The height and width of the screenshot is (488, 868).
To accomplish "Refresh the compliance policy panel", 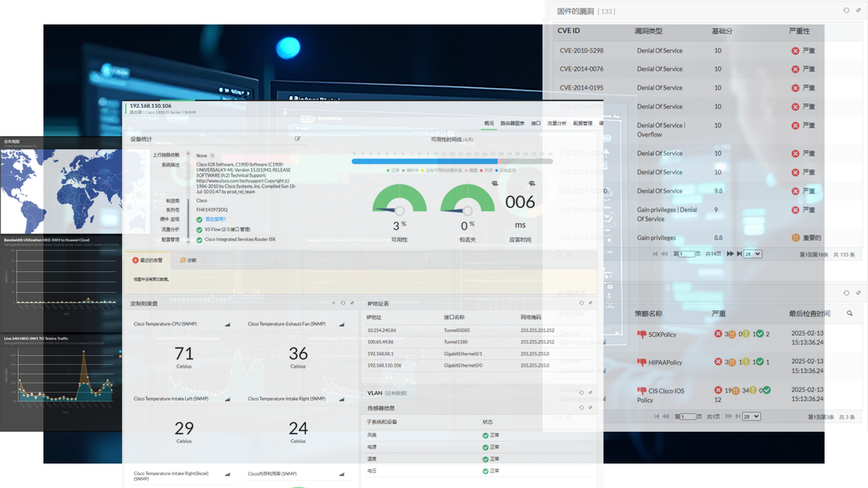I will (x=846, y=293).
